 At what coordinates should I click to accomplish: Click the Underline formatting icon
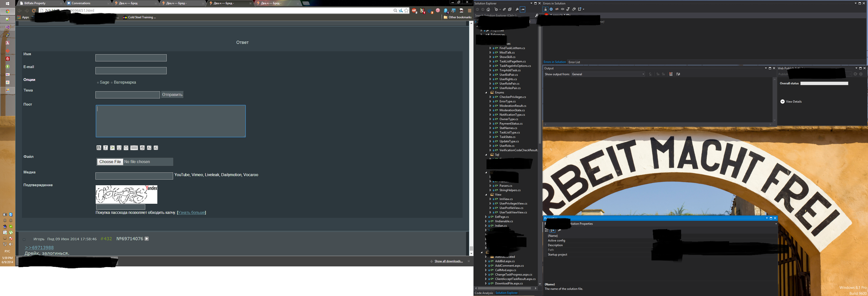(x=119, y=148)
